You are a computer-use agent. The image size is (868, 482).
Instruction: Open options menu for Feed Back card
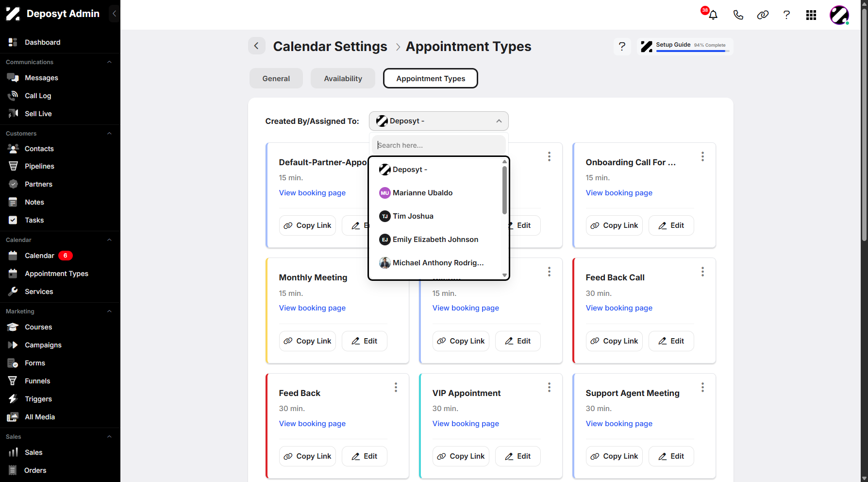[x=396, y=387]
